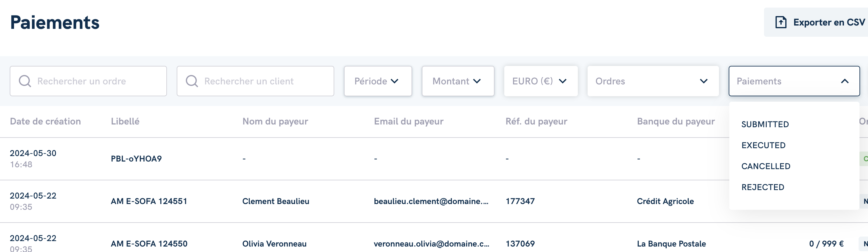Expand the Ordres status dropdown
This screenshot has width=868, height=252.
[x=653, y=81]
